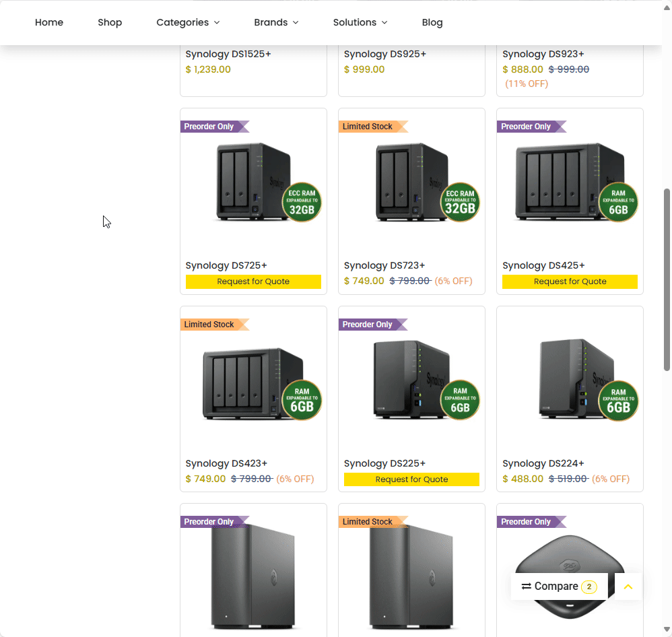Open the Synology DS925+ product link
This screenshot has height=637, width=672.
point(385,54)
